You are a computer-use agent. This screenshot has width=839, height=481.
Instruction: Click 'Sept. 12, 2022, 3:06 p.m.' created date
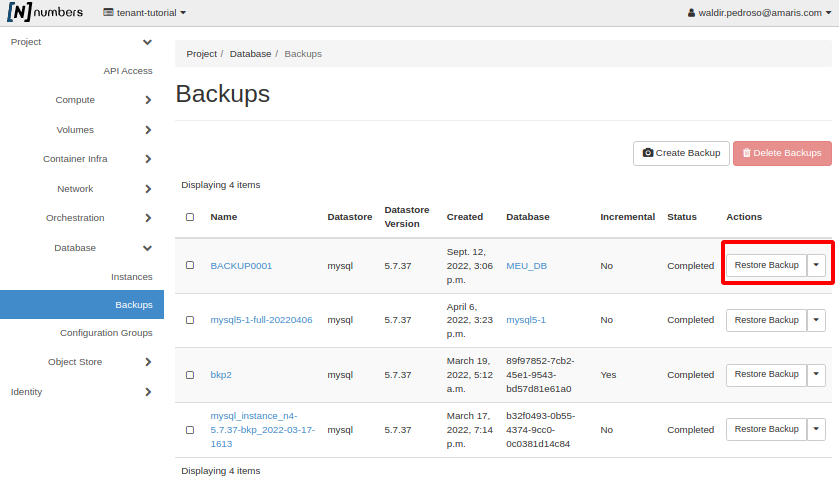tap(469, 266)
